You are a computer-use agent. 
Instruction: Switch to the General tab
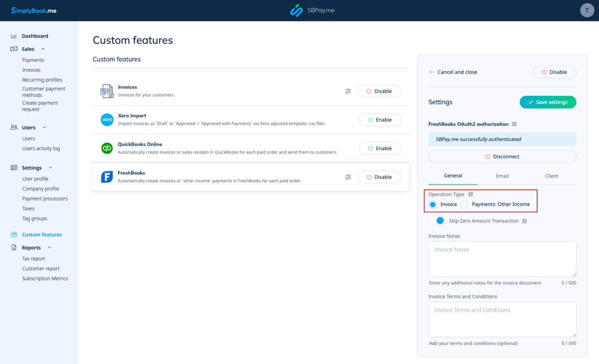pyautogui.click(x=453, y=176)
